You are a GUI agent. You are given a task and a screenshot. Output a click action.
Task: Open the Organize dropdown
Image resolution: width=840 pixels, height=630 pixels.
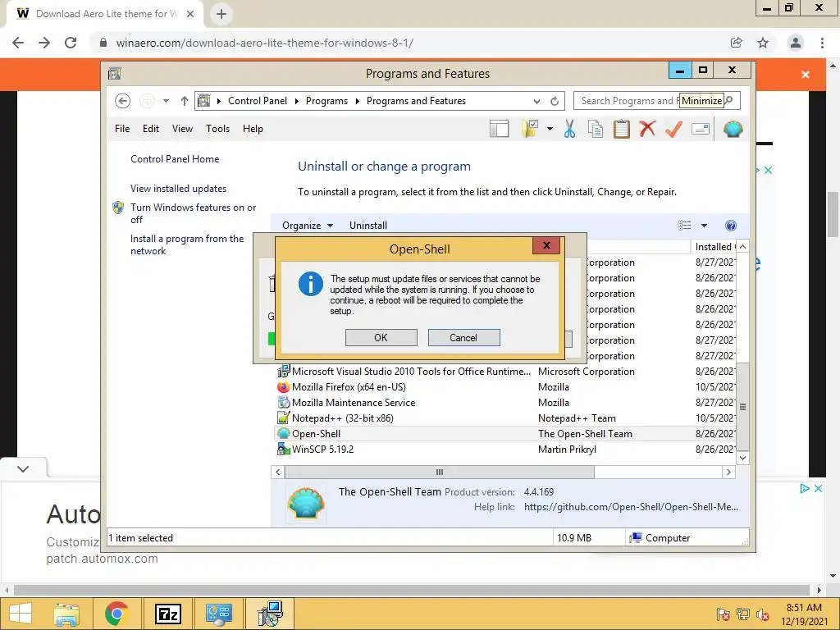click(308, 226)
